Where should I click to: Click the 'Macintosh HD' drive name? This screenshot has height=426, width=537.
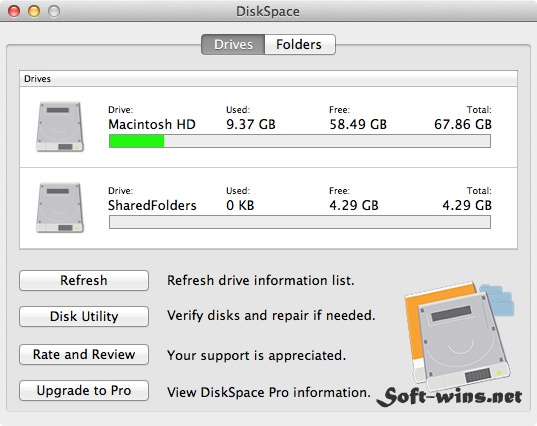click(x=152, y=124)
